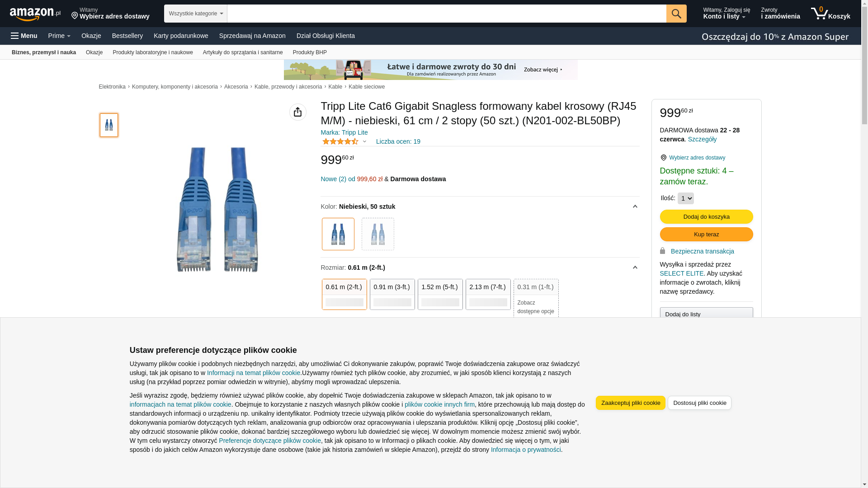868x488 pixels.
Task: Open the Ilość quantity dropdown
Action: (x=685, y=198)
